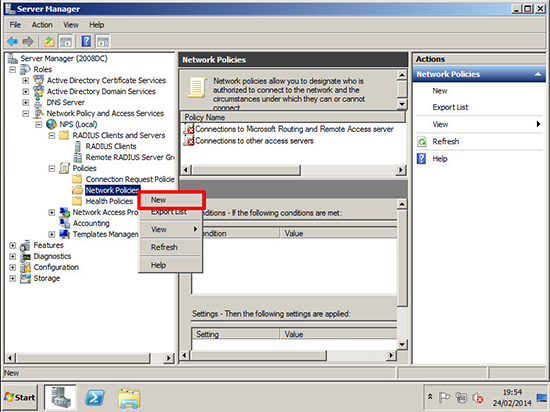Open View submenu in the context menu

pos(171,229)
